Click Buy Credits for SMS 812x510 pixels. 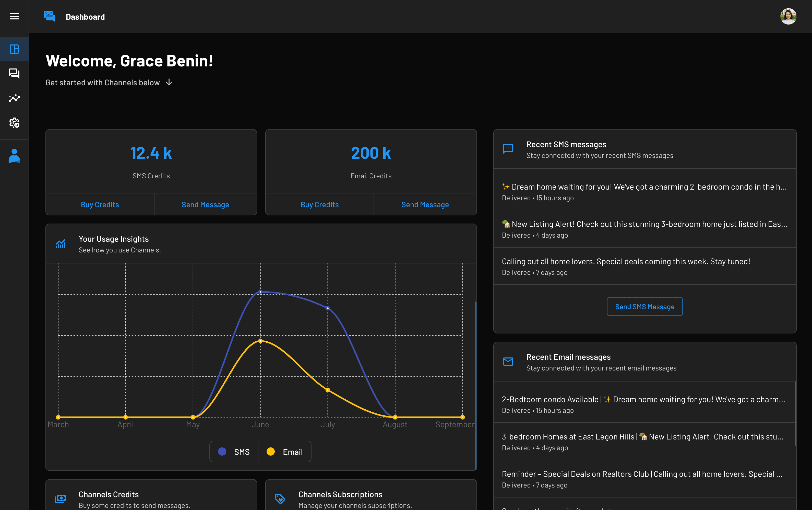pos(100,204)
